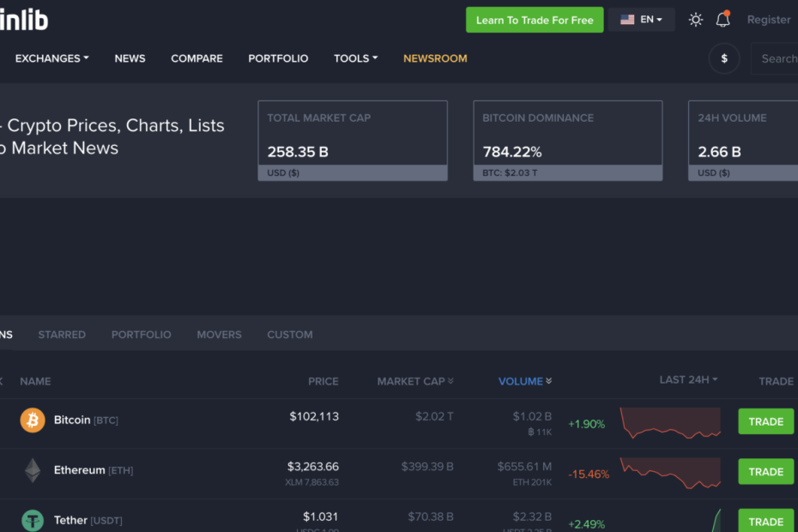Screen dimensions: 798x532
Task: Sort the table by Volume
Action: [x=525, y=381]
